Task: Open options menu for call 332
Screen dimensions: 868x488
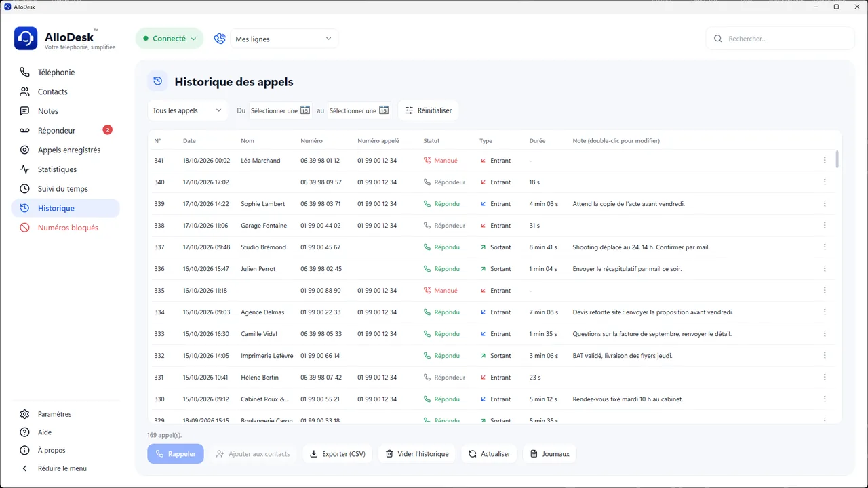Action: [825, 356]
